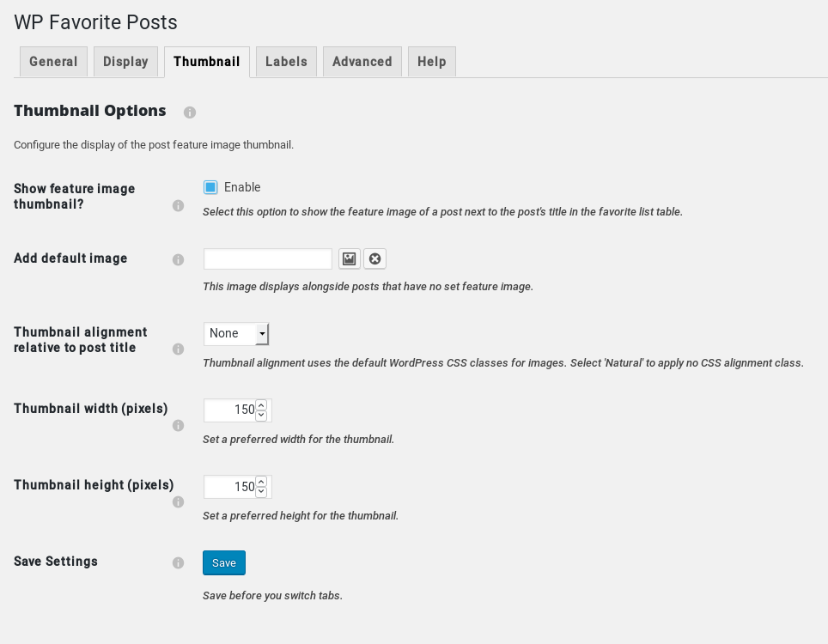
Task: Toggle the Enable feature image checkbox
Action: tap(210, 187)
